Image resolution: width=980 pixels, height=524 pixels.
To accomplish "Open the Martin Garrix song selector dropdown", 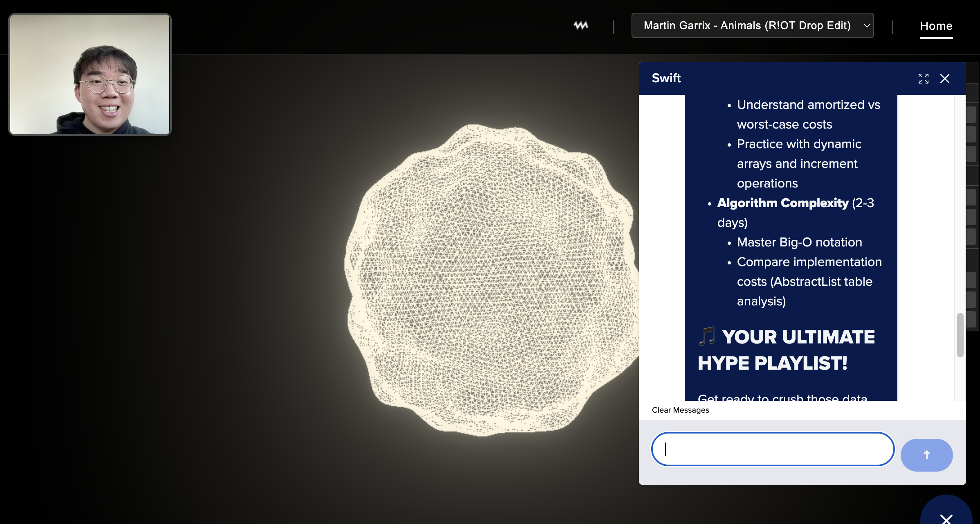I will click(x=747, y=26).
